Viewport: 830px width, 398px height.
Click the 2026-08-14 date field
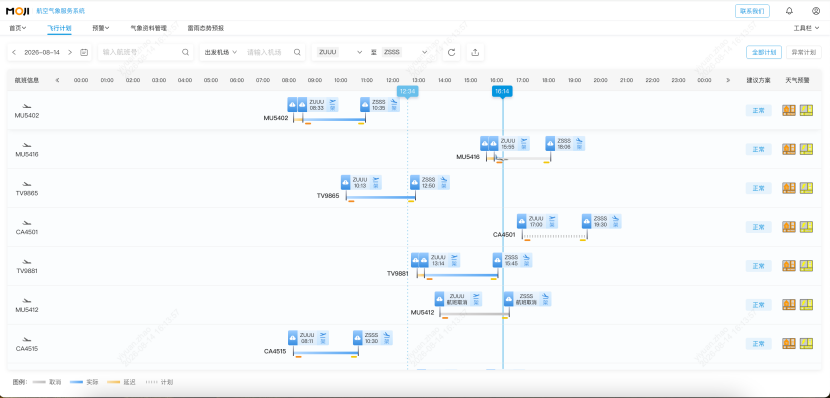(42, 52)
